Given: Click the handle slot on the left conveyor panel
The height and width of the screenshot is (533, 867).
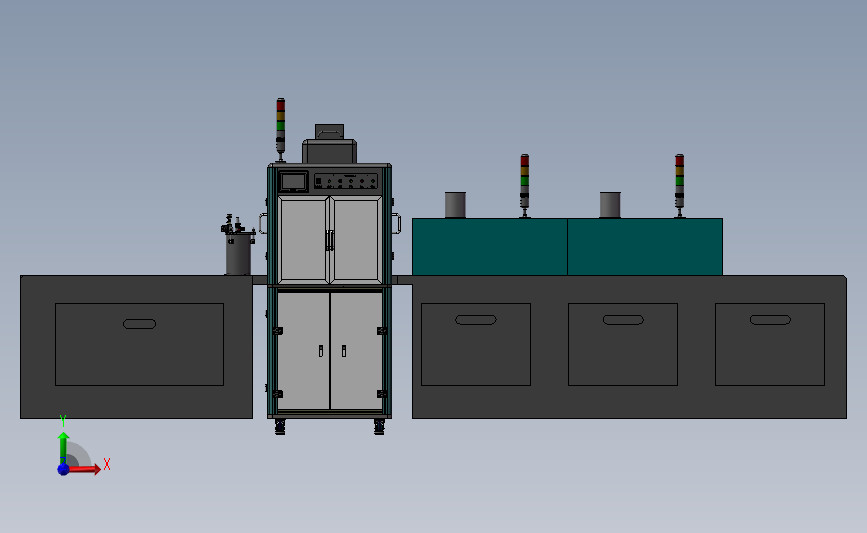Looking at the screenshot, I should point(139,324).
